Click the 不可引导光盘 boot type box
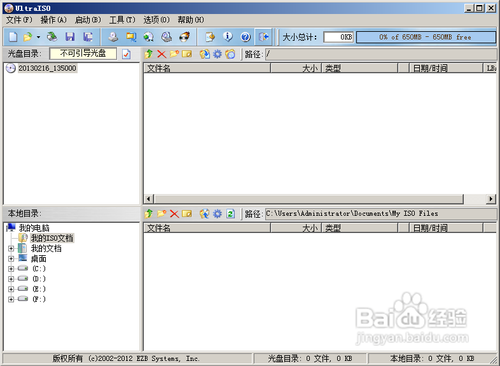Screen dimensions: 500x366 83,53
